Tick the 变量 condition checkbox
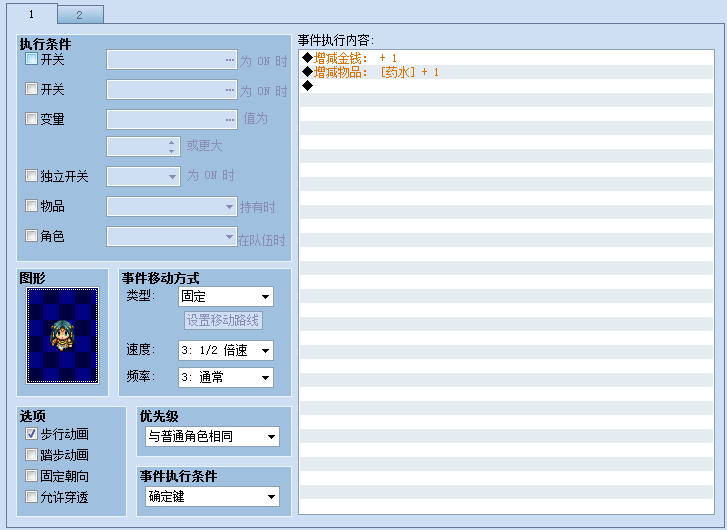The image size is (727, 530). click(31, 118)
